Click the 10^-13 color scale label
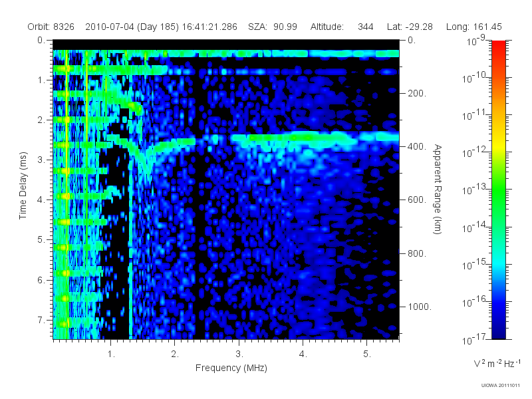Image resolution: width=532 pixels, height=399 pixels. point(474,188)
